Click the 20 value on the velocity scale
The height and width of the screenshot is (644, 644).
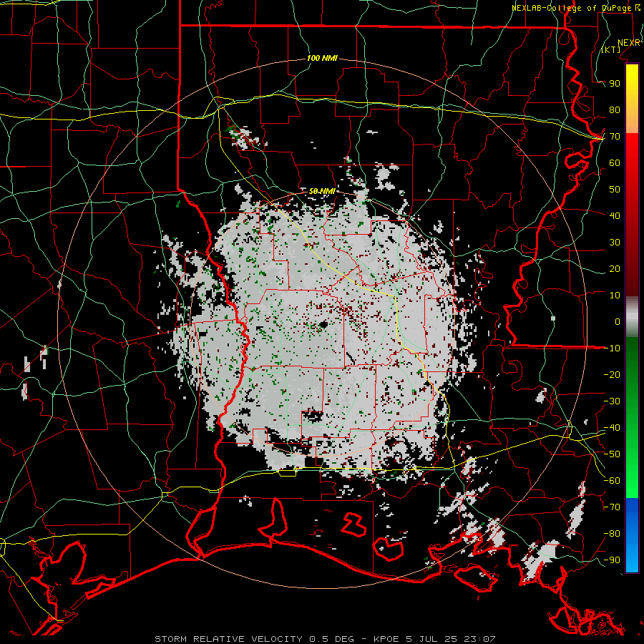click(615, 269)
